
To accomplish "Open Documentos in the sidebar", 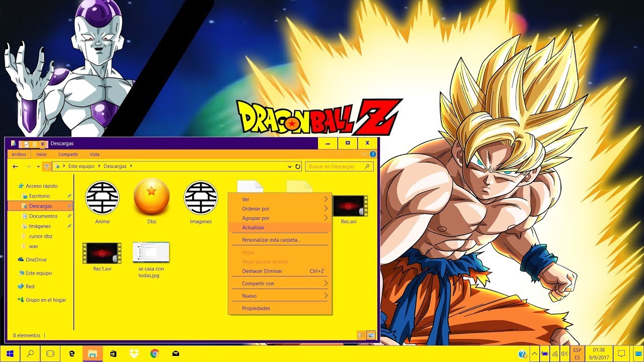I will [x=43, y=216].
